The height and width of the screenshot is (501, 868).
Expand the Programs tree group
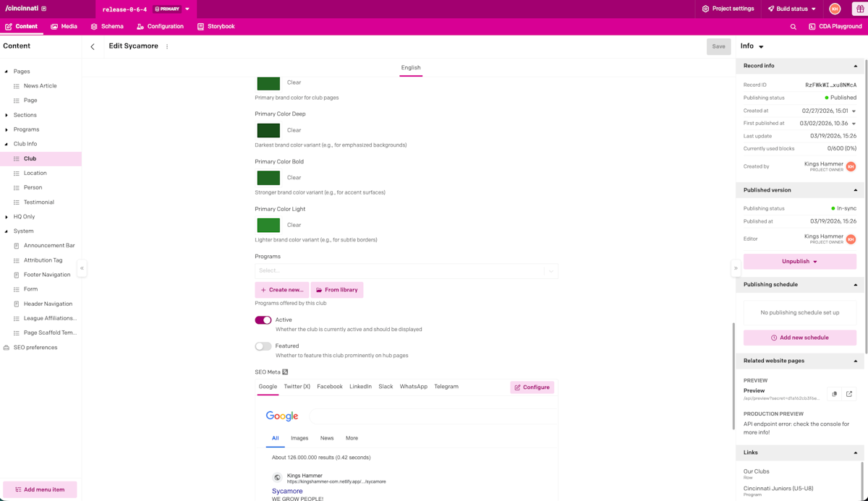tap(7, 129)
